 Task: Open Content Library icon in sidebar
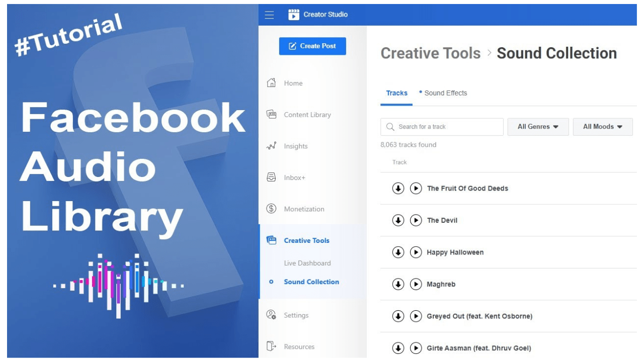(x=271, y=114)
